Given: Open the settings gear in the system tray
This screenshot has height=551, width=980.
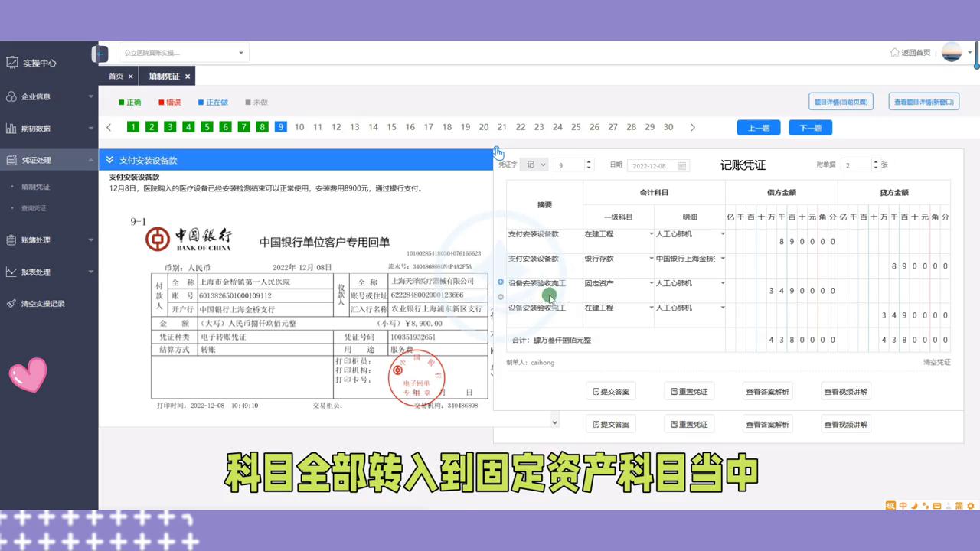Looking at the screenshot, I should [970, 506].
